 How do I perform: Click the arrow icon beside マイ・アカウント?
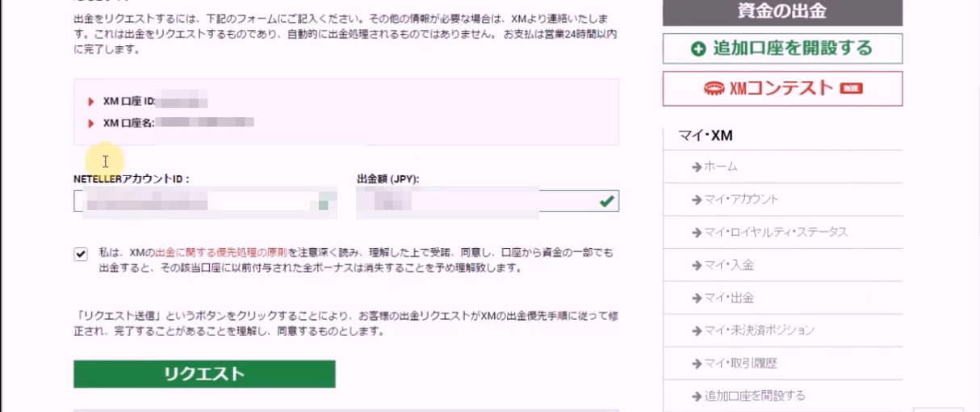point(697,200)
